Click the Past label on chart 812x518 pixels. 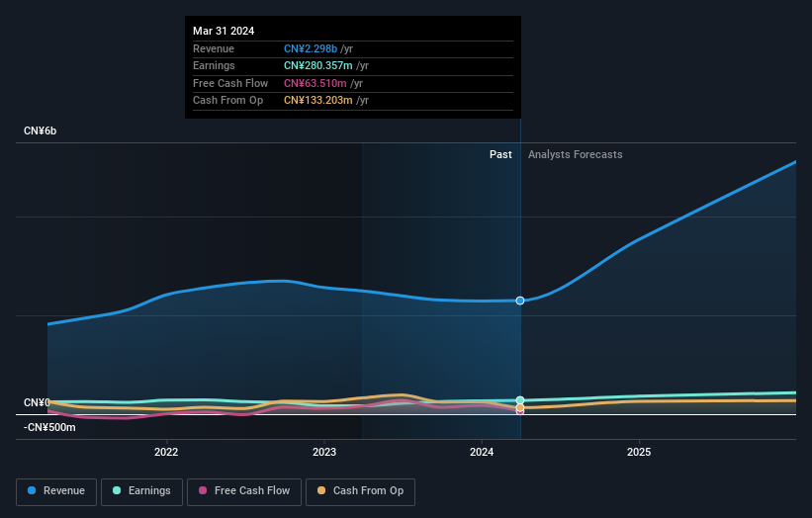pos(500,154)
